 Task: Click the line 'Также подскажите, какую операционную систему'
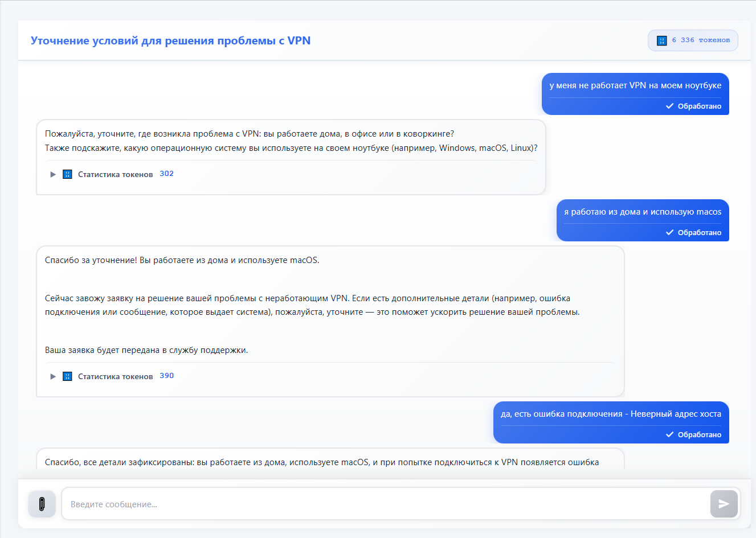point(291,148)
